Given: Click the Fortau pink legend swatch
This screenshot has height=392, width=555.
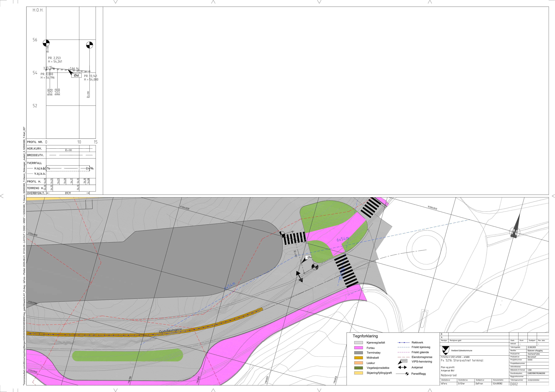Looking at the screenshot, I should click(358, 348).
